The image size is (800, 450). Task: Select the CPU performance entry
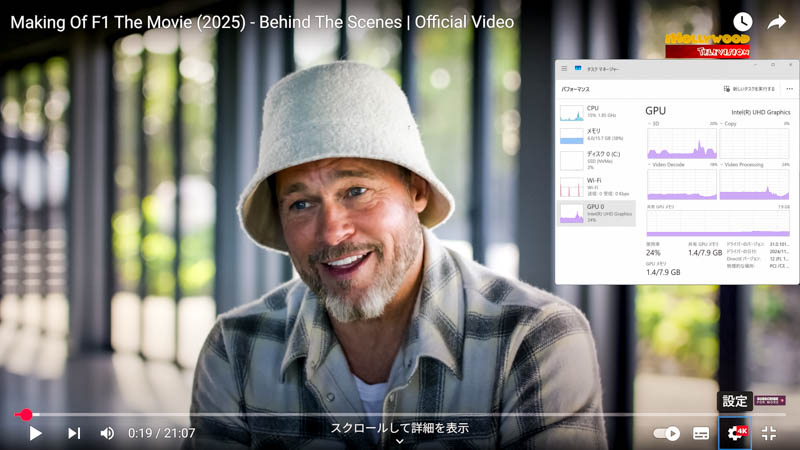pyautogui.click(x=596, y=113)
